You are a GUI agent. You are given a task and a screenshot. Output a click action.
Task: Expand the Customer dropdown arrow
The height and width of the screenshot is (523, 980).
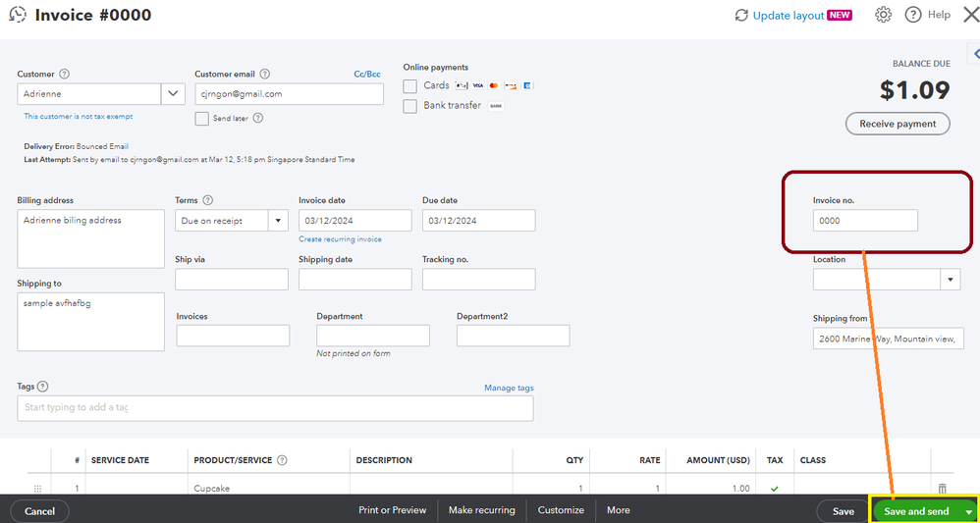coord(173,94)
